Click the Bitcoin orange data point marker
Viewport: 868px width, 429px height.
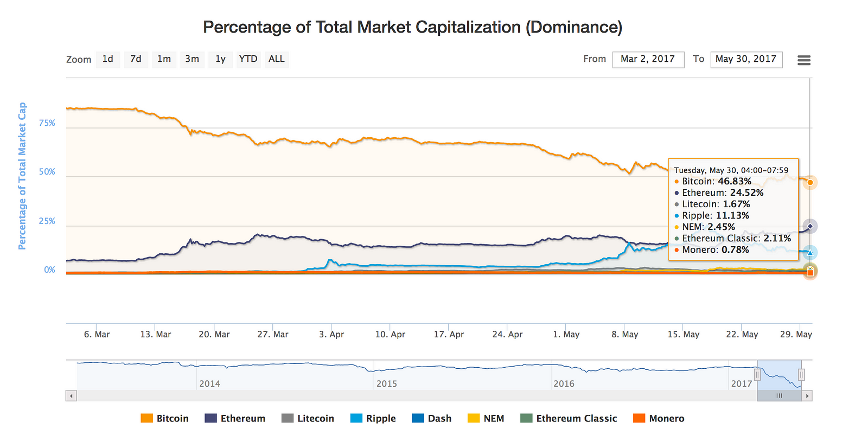[810, 182]
